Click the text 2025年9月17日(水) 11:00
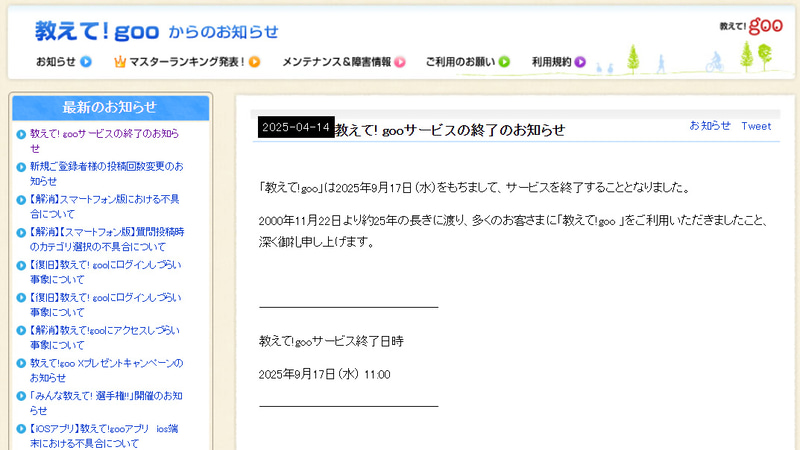800x450 pixels. point(324,374)
